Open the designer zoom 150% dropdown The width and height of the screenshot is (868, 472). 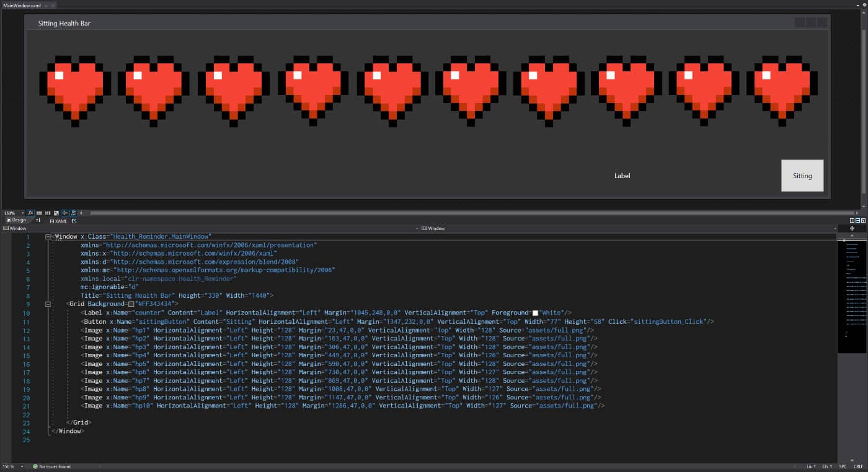(23, 213)
